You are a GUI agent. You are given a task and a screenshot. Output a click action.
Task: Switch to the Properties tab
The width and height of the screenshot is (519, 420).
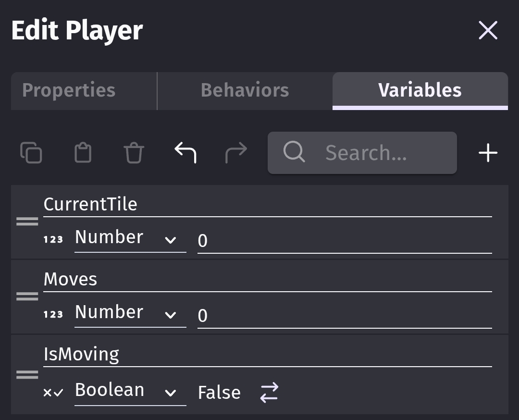69,90
